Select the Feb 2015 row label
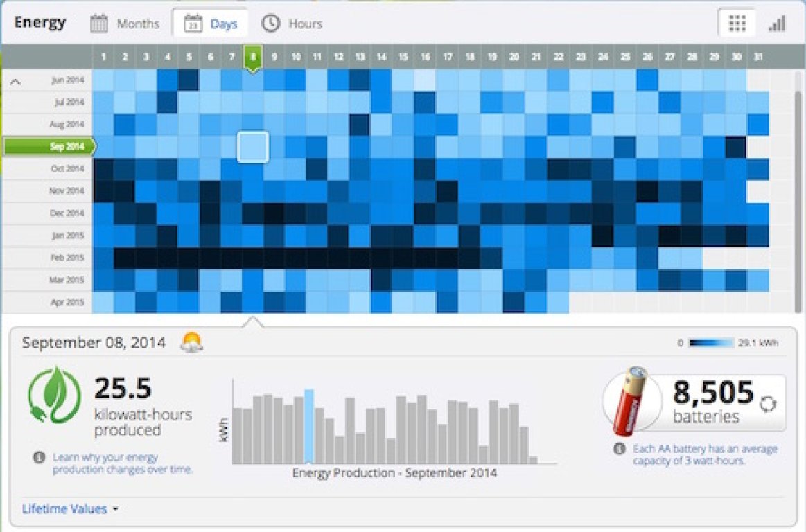Screen dimensions: 806x532 point(67,258)
